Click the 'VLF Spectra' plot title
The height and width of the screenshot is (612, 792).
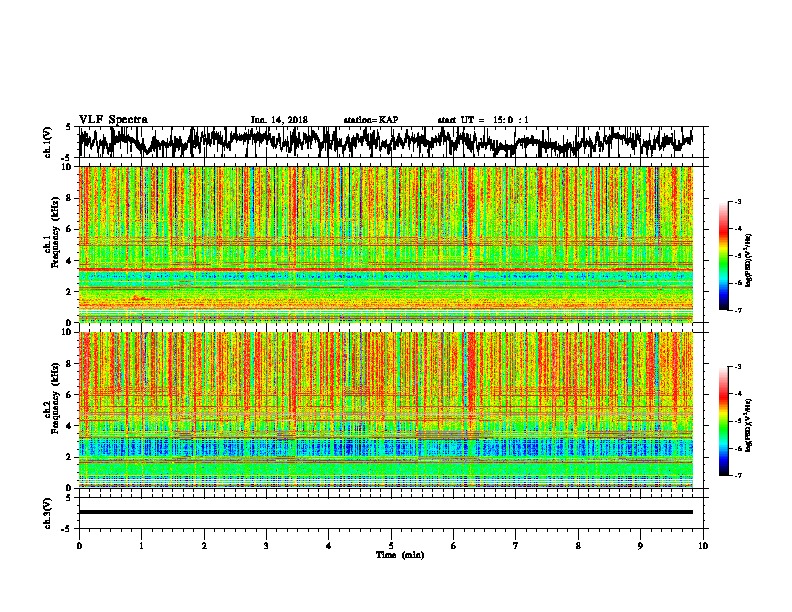(x=113, y=120)
